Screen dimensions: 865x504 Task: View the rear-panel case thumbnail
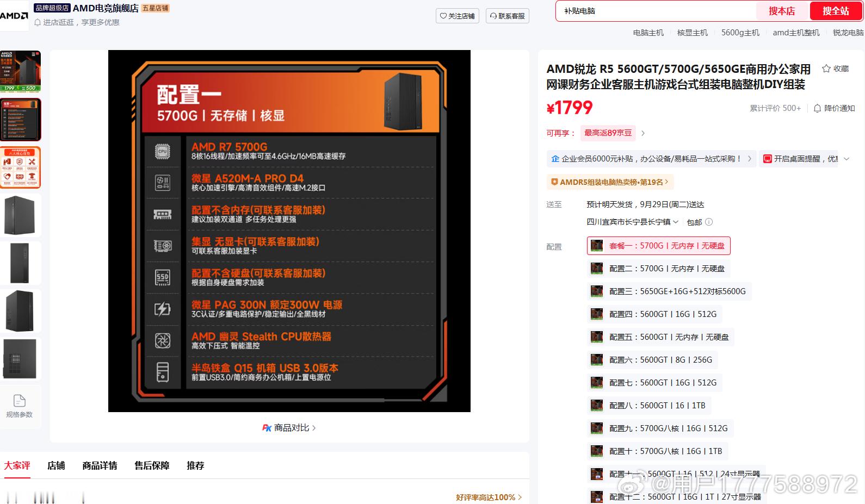[x=20, y=359]
